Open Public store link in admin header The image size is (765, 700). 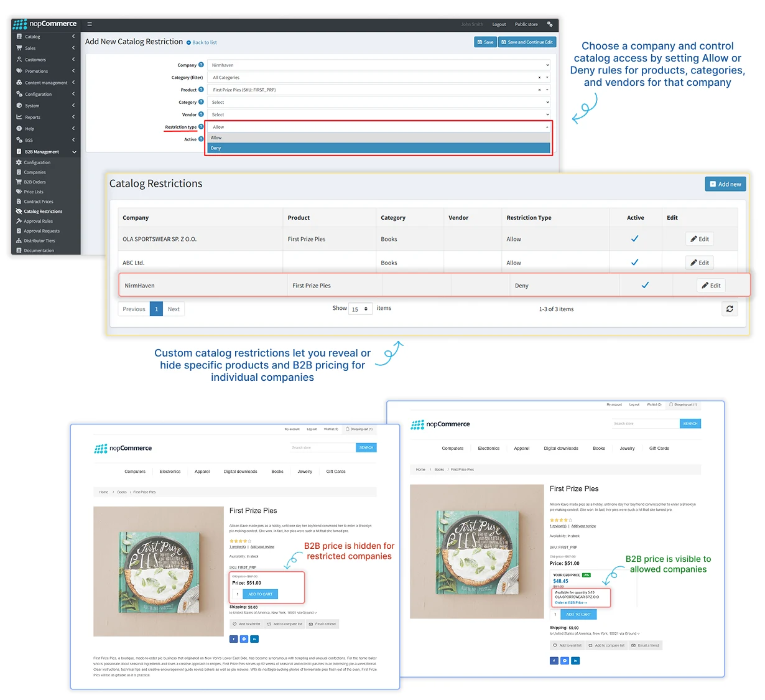pos(526,24)
